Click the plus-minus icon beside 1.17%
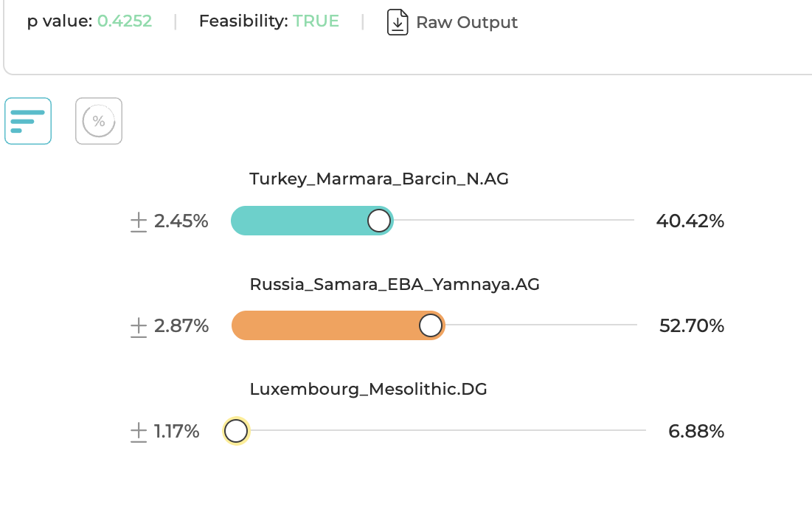 [x=139, y=432]
